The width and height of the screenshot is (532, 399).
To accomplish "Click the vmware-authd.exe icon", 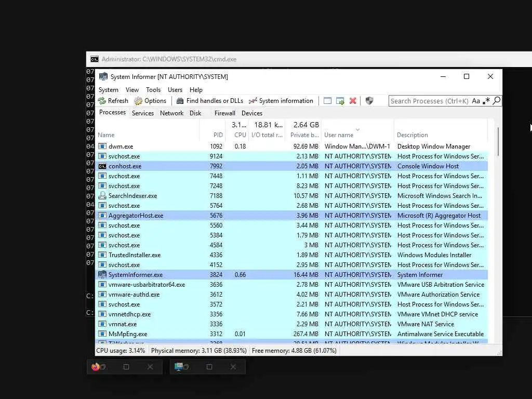I will click(x=102, y=295).
